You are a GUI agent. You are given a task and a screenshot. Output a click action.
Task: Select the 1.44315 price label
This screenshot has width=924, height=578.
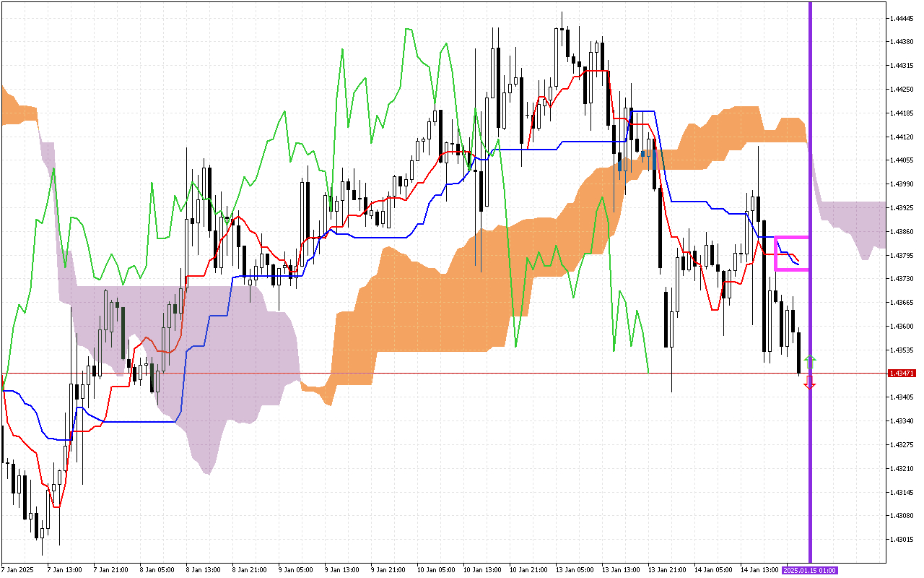click(x=902, y=66)
